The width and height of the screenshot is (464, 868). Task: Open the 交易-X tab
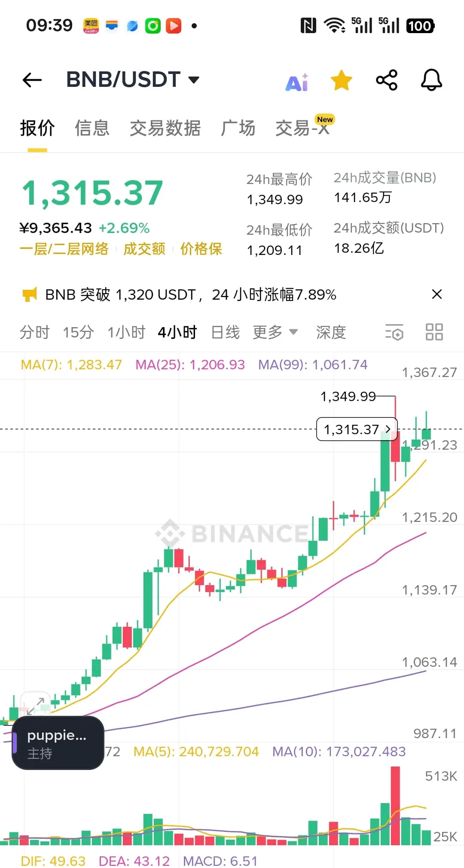302,128
